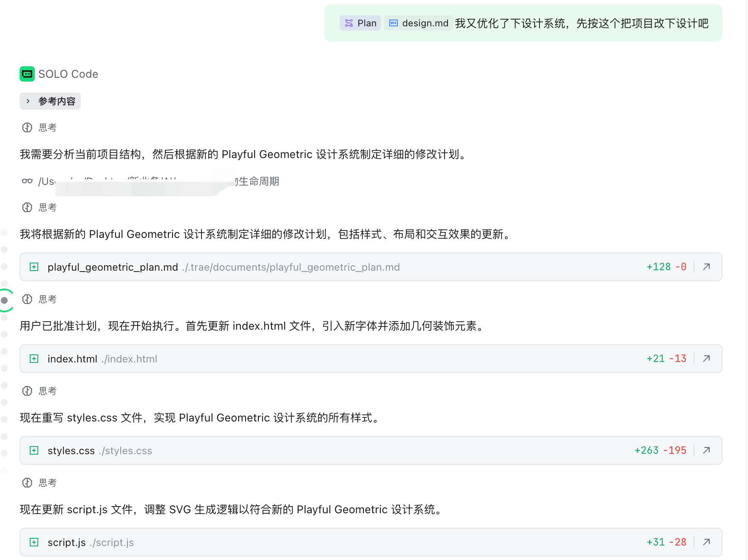
Task: Open index.html diff via arrow icon
Action: coord(706,359)
